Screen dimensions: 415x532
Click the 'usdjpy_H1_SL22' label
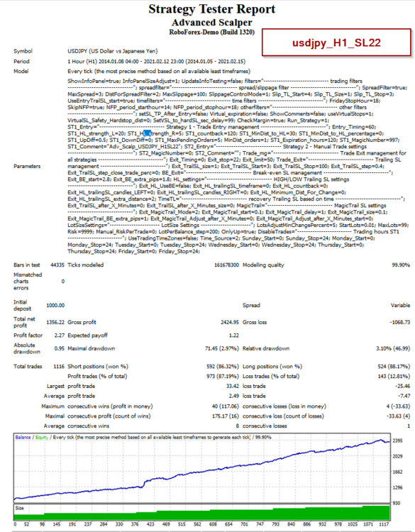pos(336,43)
